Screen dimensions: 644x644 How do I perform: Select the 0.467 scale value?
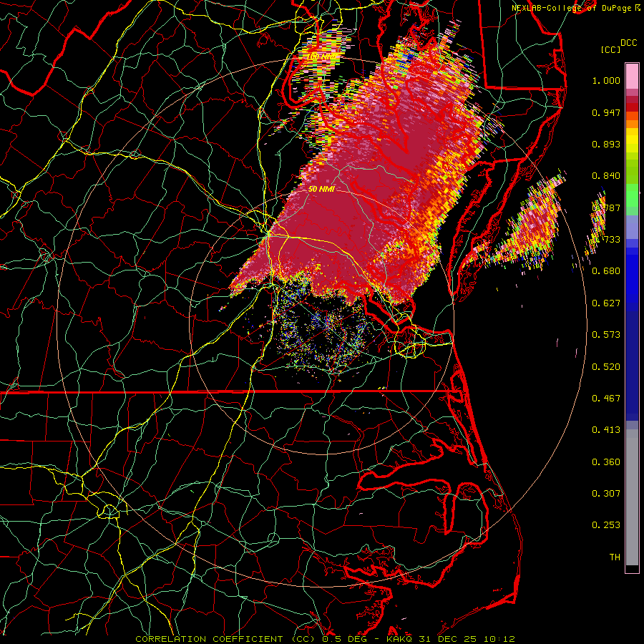pos(606,398)
